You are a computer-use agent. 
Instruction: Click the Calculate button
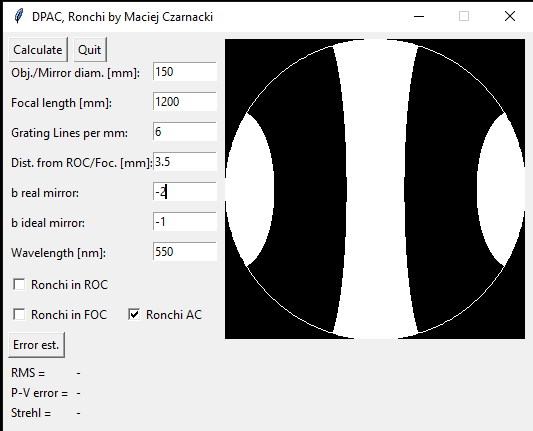click(38, 50)
